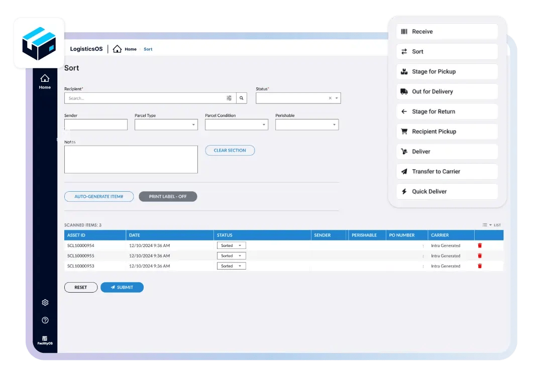
Task: Select Recipient Pickup menu item
Action: click(447, 132)
